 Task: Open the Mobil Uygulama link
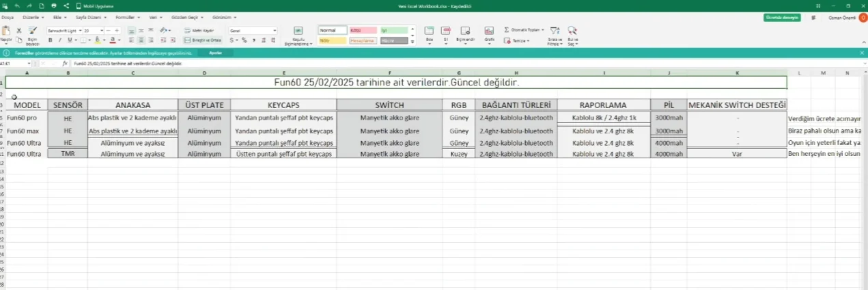[95, 6]
